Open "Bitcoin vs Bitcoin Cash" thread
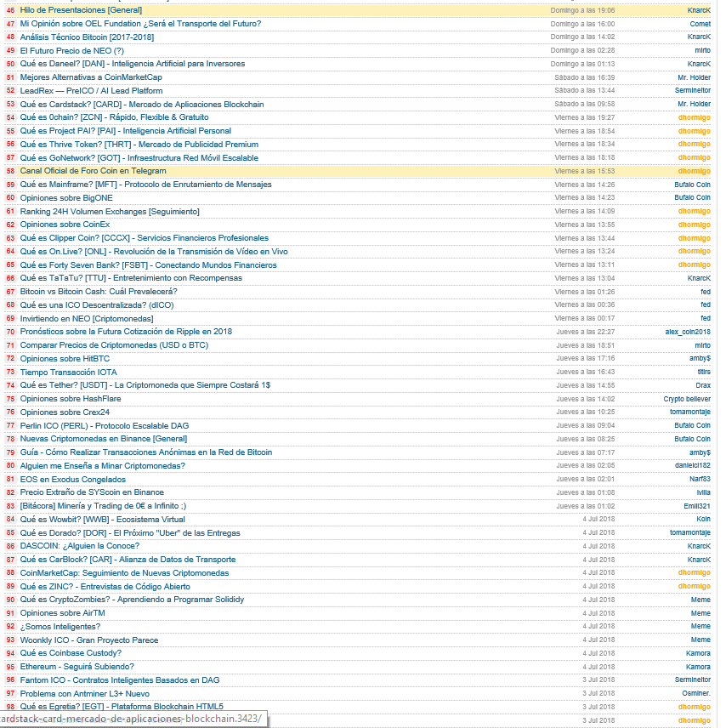This screenshot has width=726, height=728. (x=99, y=291)
